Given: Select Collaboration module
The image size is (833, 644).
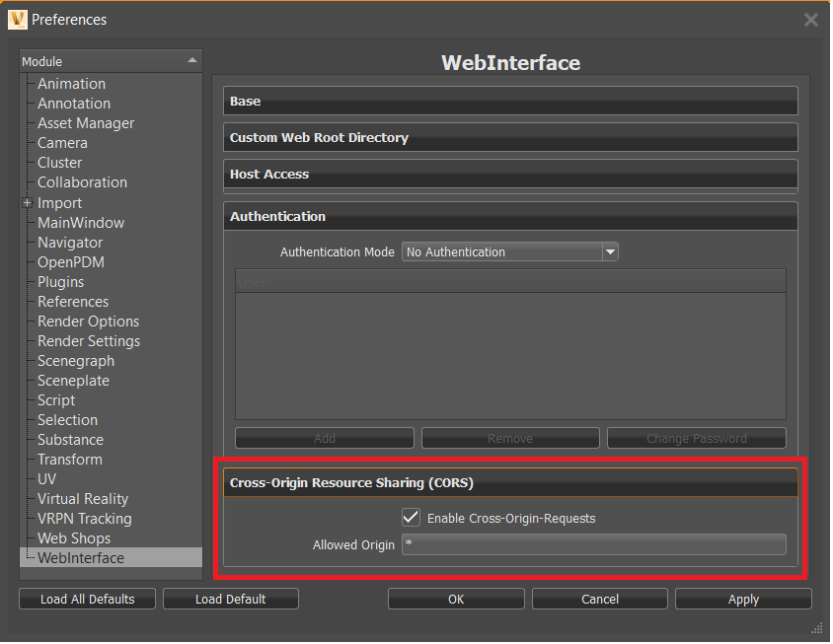Looking at the screenshot, I should (82, 182).
